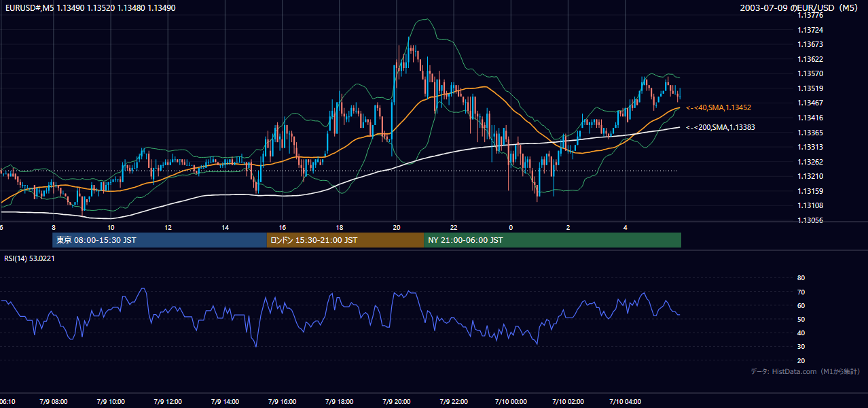Click the RSI 80 level label

point(801,278)
